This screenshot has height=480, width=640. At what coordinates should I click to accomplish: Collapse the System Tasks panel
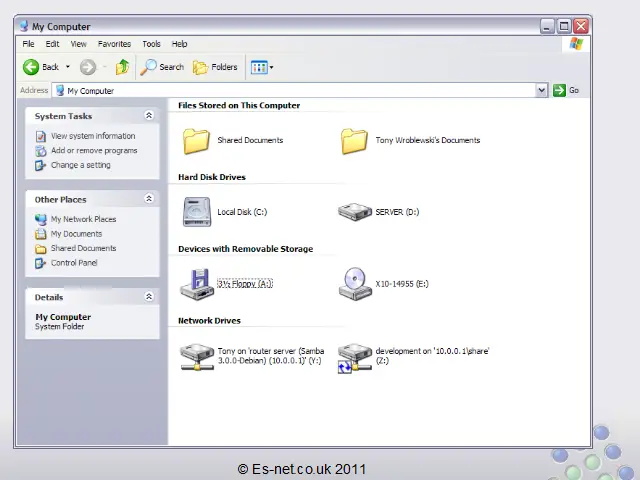pyautogui.click(x=149, y=116)
